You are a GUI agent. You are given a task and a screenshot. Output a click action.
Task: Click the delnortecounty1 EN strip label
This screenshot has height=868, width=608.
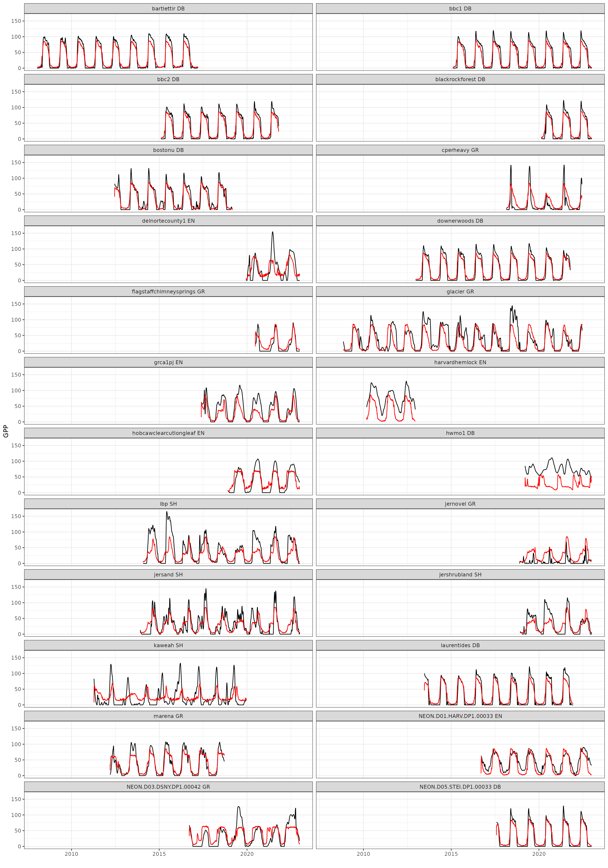[x=168, y=221]
